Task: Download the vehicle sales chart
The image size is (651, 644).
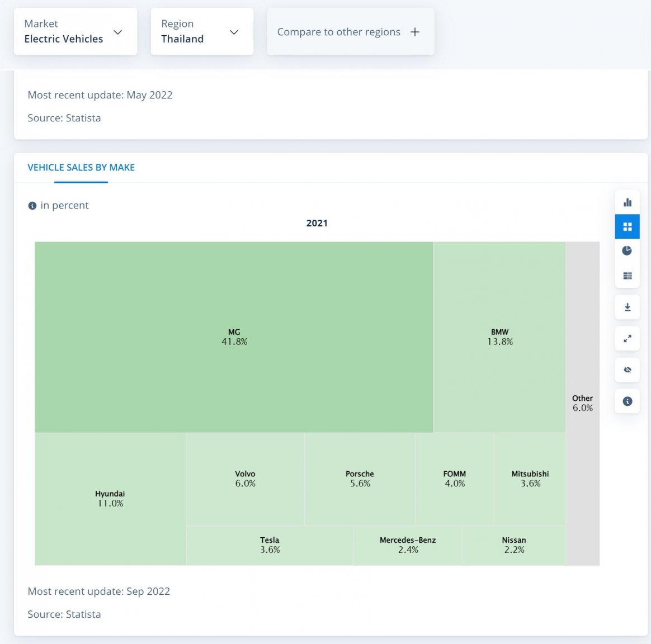Action: [x=627, y=307]
